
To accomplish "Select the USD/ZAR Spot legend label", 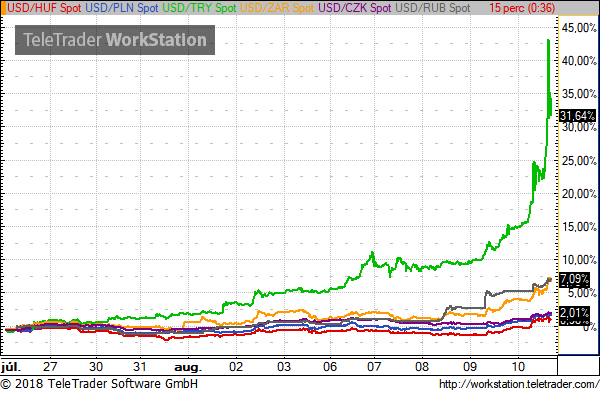I will 277,8.
